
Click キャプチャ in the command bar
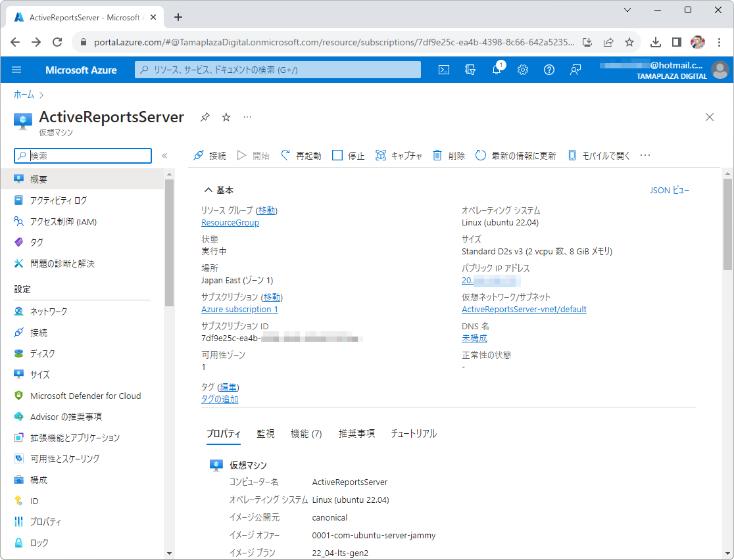[399, 155]
